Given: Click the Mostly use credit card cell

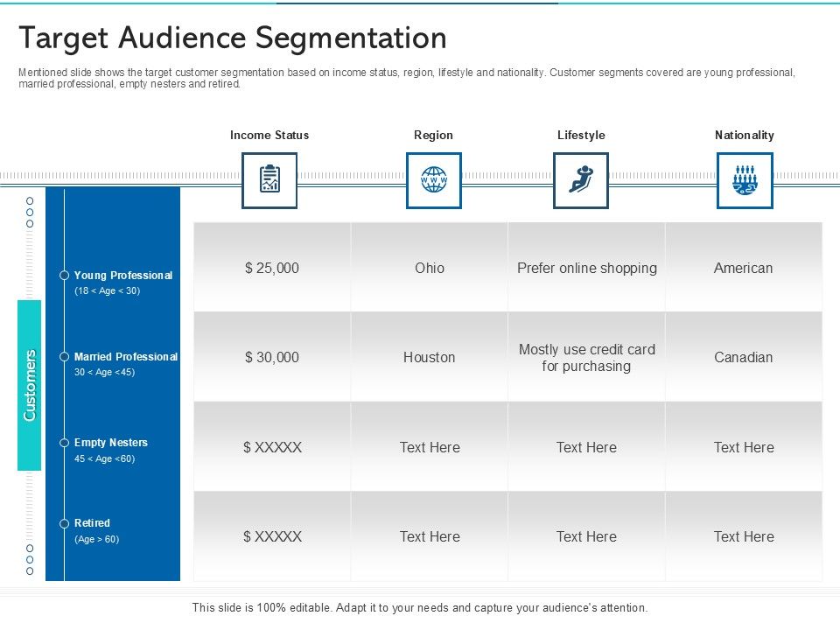Looking at the screenshot, I should 586,357.
